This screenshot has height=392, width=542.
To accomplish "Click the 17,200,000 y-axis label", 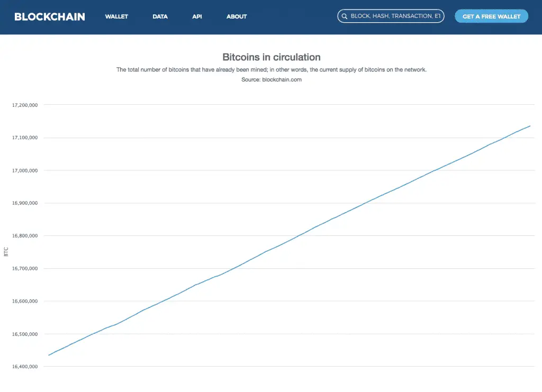I will (25, 105).
